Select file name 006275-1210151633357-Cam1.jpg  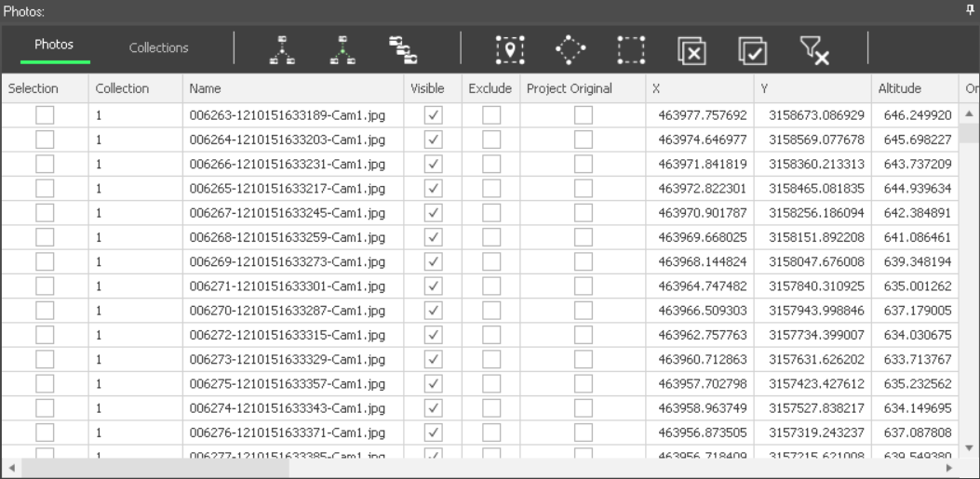coord(288,383)
